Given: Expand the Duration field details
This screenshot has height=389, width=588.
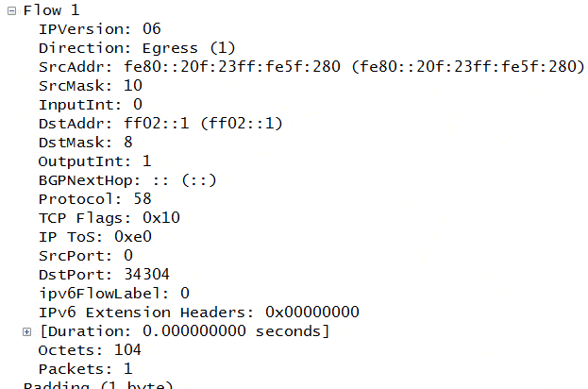Looking at the screenshot, I should (26, 332).
